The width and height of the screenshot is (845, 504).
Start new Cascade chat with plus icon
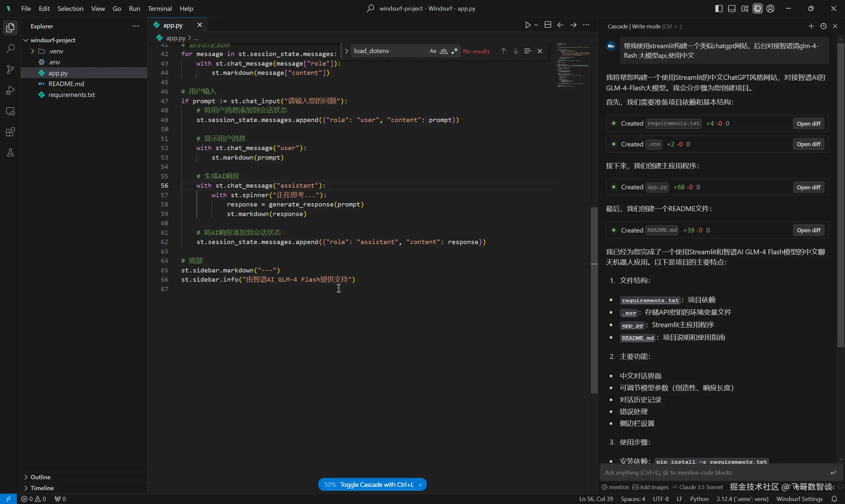[x=811, y=26]
